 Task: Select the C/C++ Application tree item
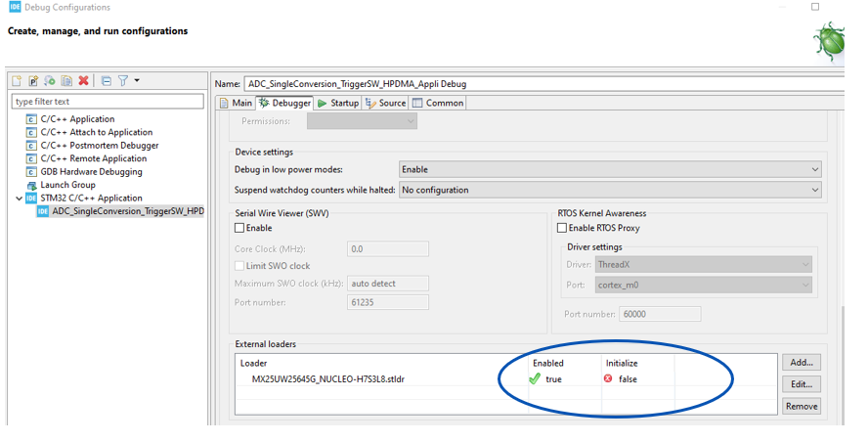click(x=77, y=119)
